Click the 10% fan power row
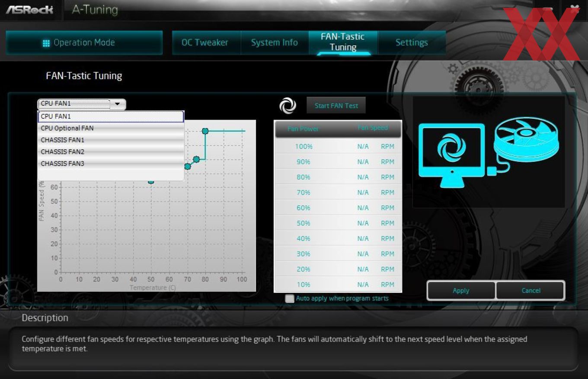Image resolution: width=588 pixels, height=379 pixels. point(338,285)
